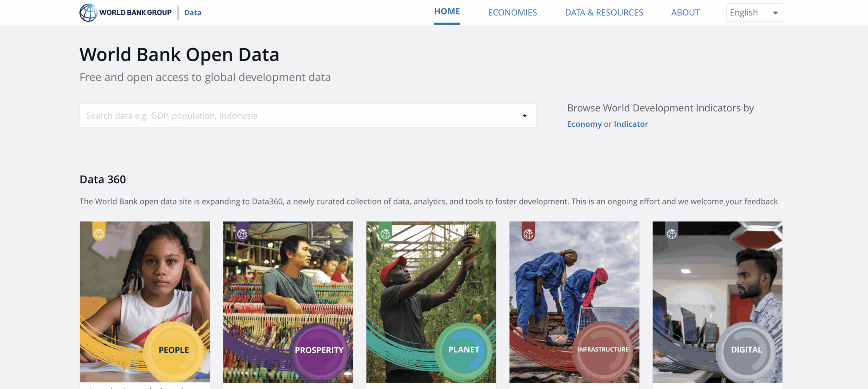Expand the language dropdown chevron

pos(774,12)
